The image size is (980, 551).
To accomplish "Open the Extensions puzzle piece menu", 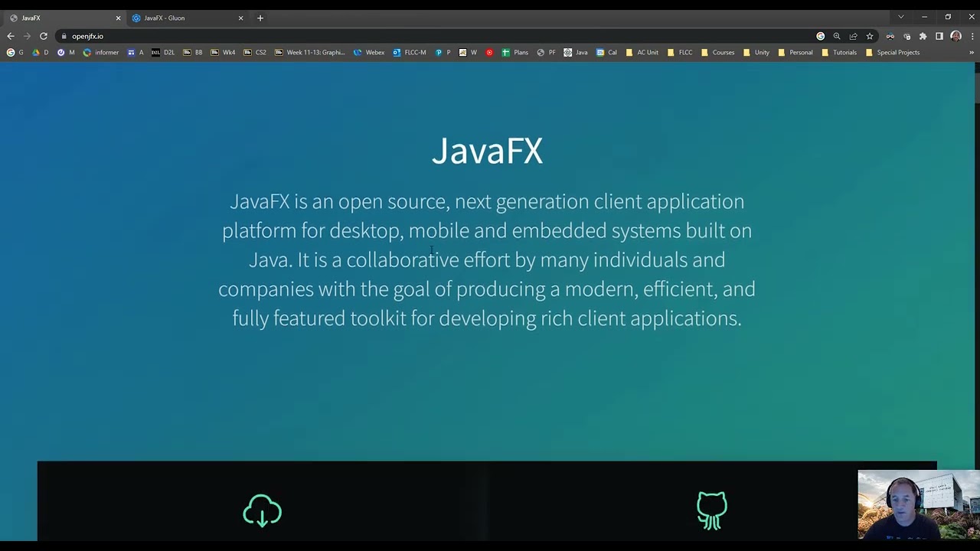I will (x=923, y=36).
